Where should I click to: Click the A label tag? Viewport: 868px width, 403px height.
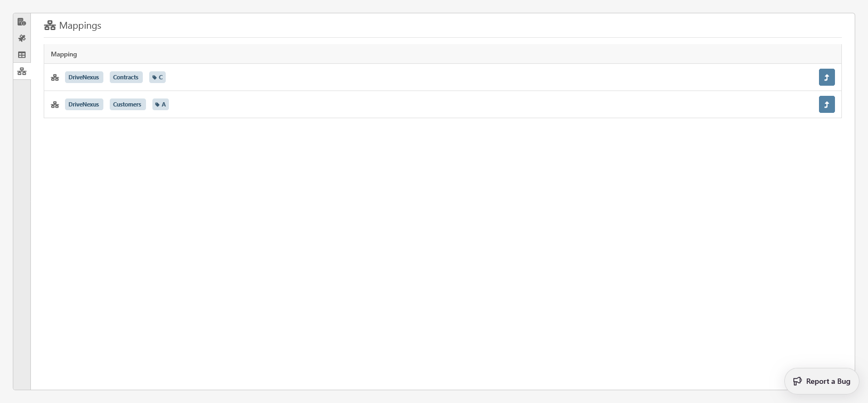(160, 104)
